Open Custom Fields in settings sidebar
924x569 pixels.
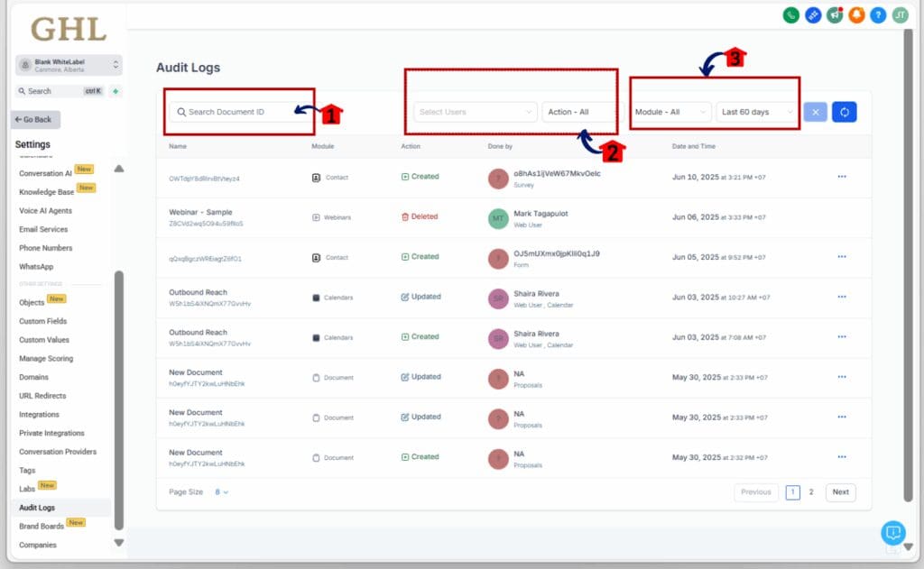tap(43, 321)
